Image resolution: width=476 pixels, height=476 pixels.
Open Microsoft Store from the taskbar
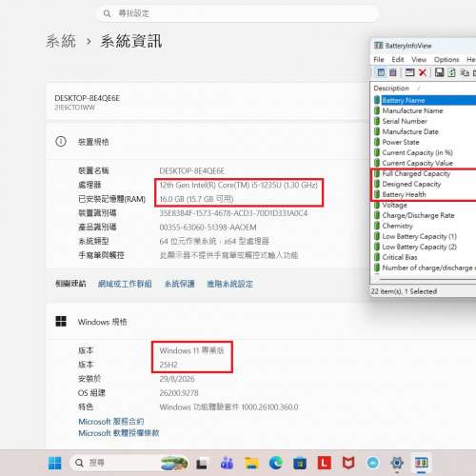click(300, 464)
